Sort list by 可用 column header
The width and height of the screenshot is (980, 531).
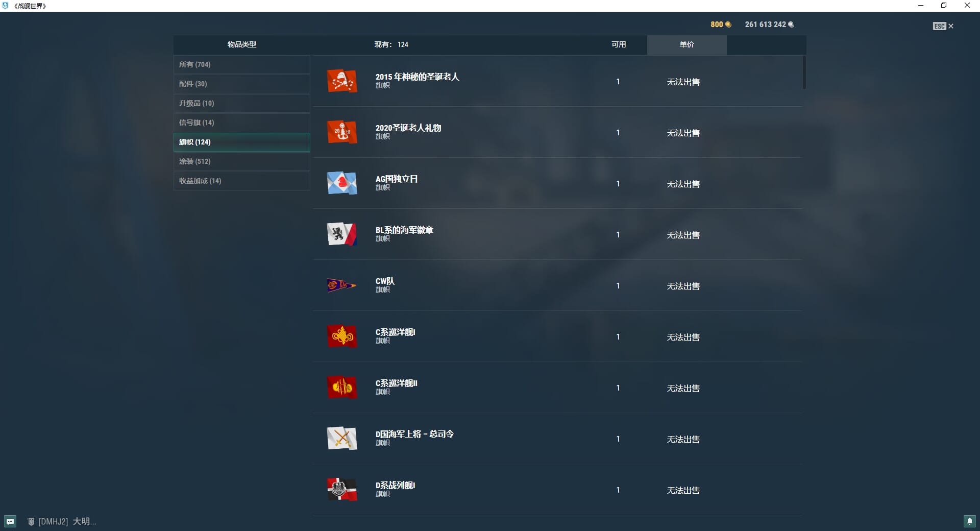pyautogui.click(x=619, y=44)
